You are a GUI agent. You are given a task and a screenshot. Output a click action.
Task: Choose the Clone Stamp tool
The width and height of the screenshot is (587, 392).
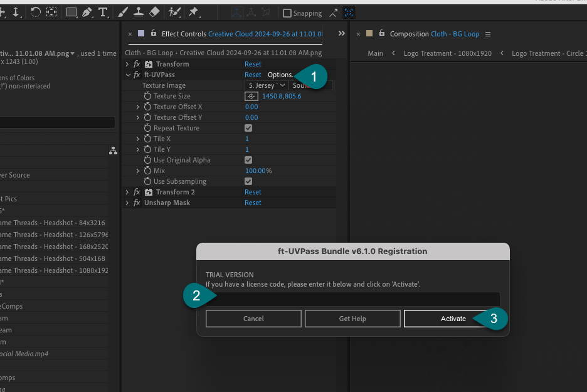tap(139, 13)
